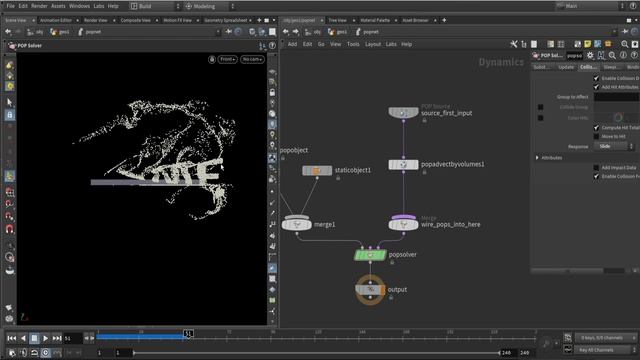The width and height of the screenshot is (640, 360).
Task: Open the parameter pane info icon
Action: (x=623, y=56)
